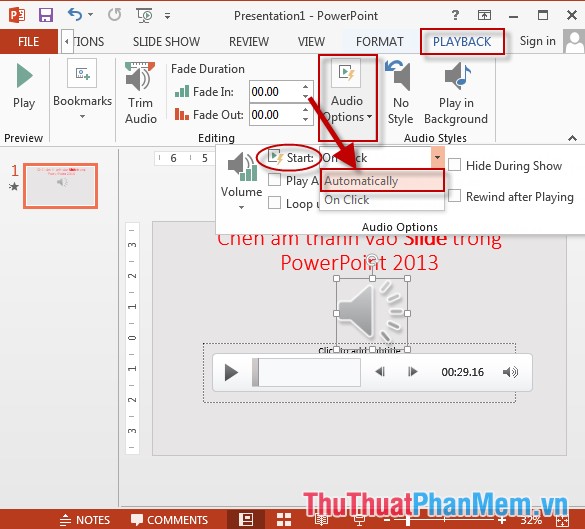
Task: Click the Redo/Repeat icon
Action: coord(115,15)
